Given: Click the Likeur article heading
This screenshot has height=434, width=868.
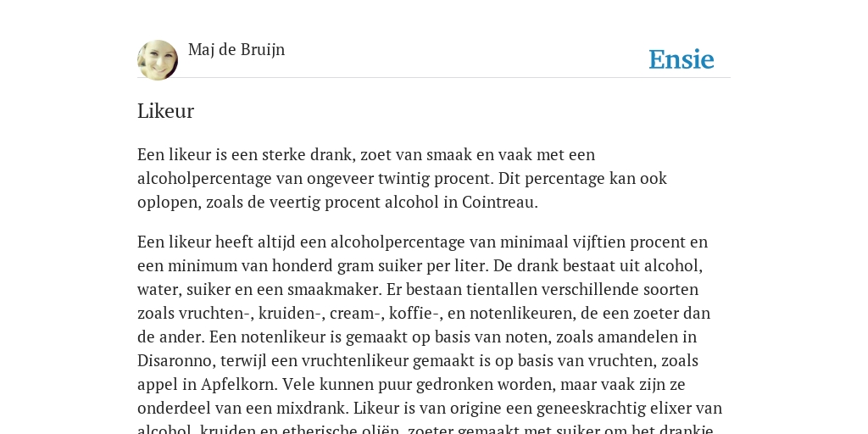Looking at the screenshot, I should tap(165, 111).
